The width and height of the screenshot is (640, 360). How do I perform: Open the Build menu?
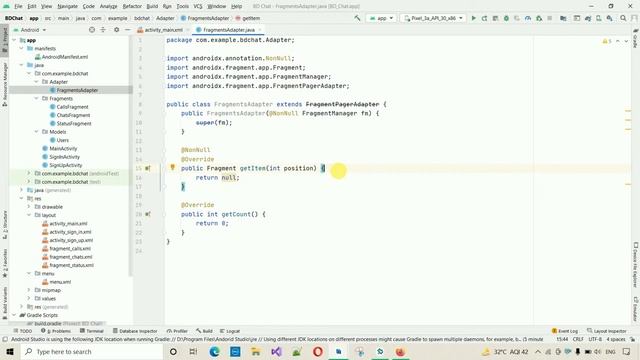[152, 6]
